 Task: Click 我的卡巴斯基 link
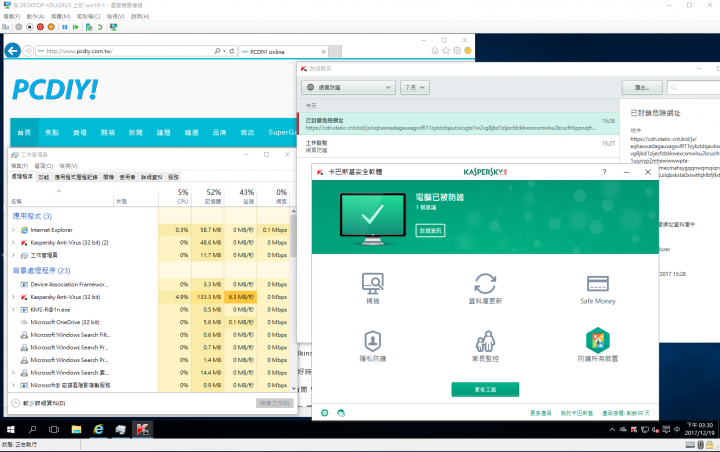coord(577,413)
